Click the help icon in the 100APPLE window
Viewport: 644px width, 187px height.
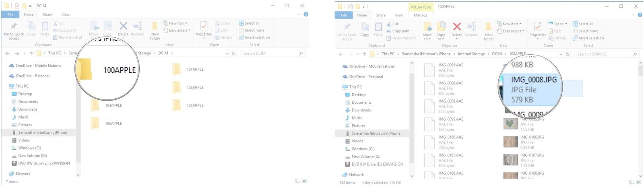(639, 15)
